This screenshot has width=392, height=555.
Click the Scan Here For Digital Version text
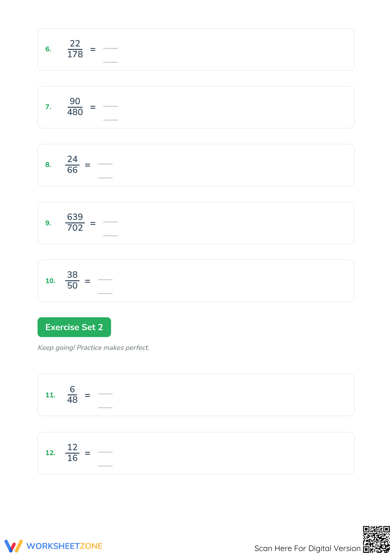pos(308,548)
